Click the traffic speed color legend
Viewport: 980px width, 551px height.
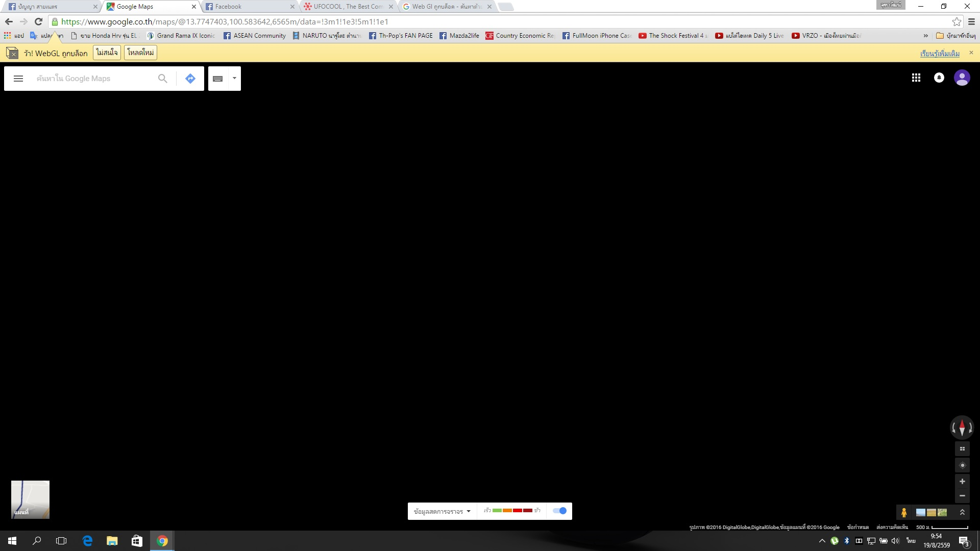pos(512,511)
